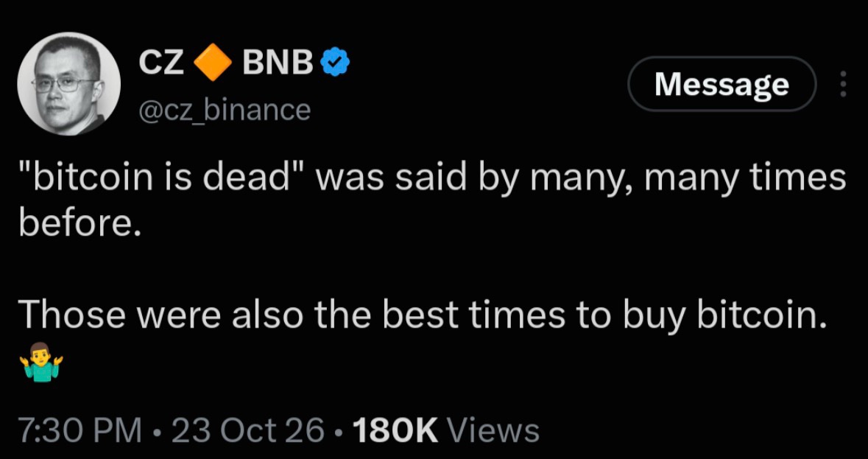Click the shrugging person emoji
Viewport: 868px width, 459px height.
41,362
